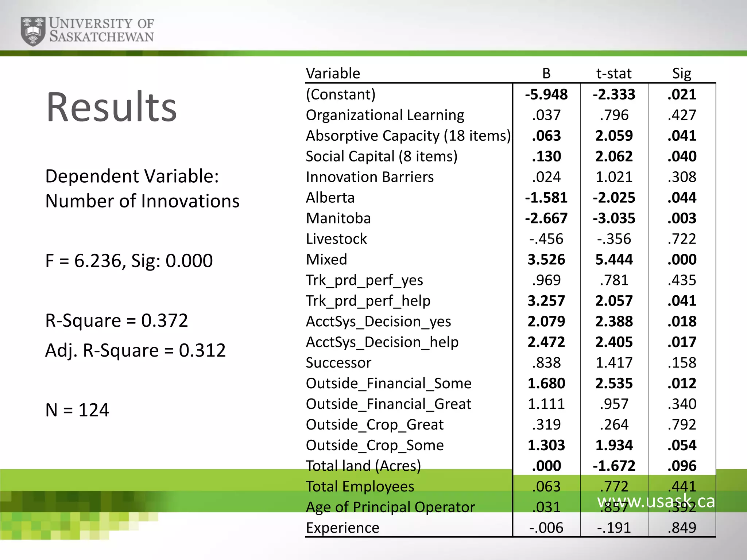
Task: Click the -2.667 Manitoba coefficient
Action: pyautogui.click(x=546, y=218)
